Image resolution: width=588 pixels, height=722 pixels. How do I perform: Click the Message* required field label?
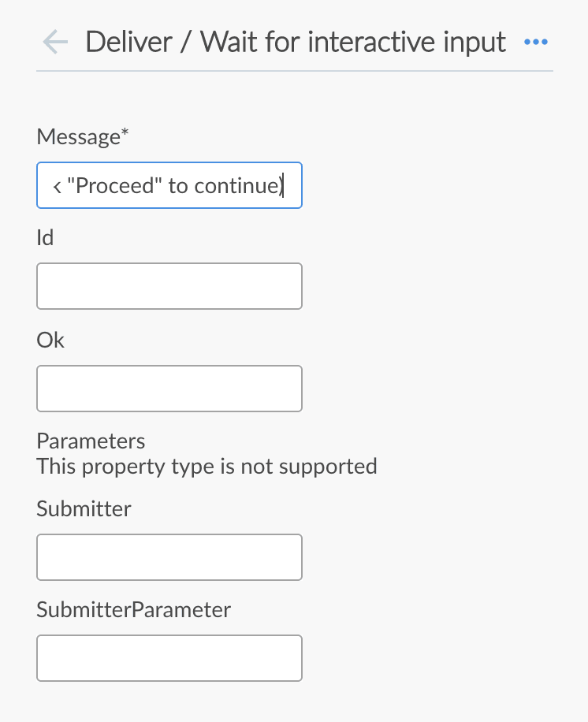[x=82, y=136]
